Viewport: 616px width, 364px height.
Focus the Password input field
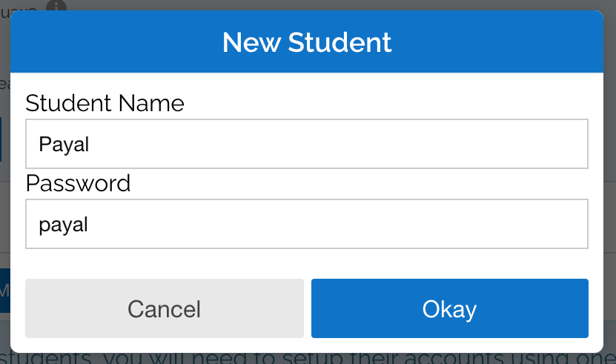pyautogui.click(x=307, y=224)
